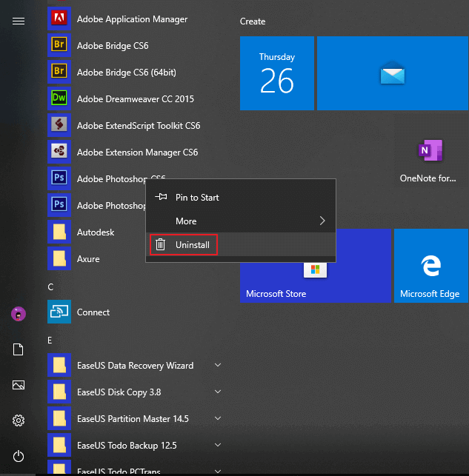
Task: Launch Adobe Bridge CS6 (64bit)
Action: [126, 73]
